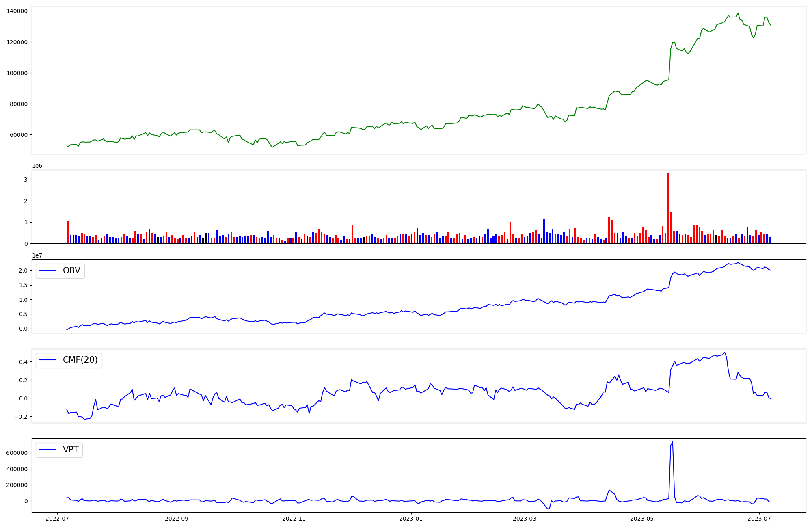The width and height of the screenshot is (812, 528).
Task: Click the VPT spike peak
Action: (672, 442)
